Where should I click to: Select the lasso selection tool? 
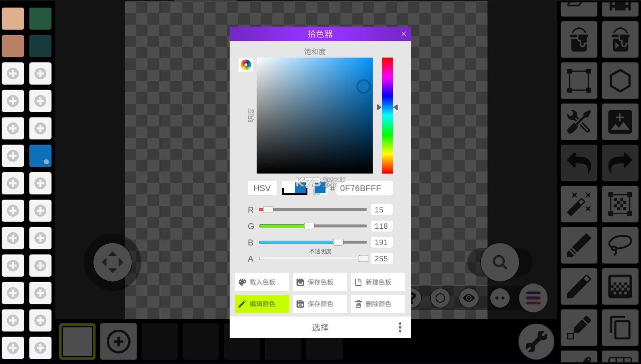(x=620, y=245)
